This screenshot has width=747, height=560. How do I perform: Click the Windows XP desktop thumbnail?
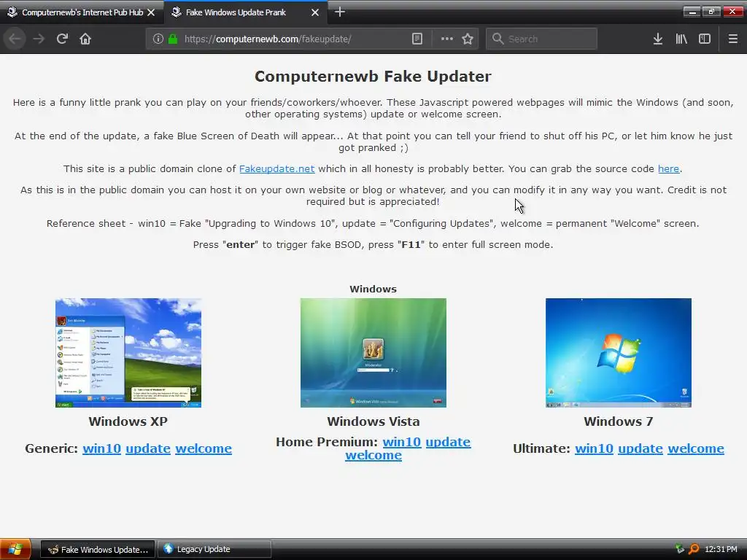[x=128, y=353]
